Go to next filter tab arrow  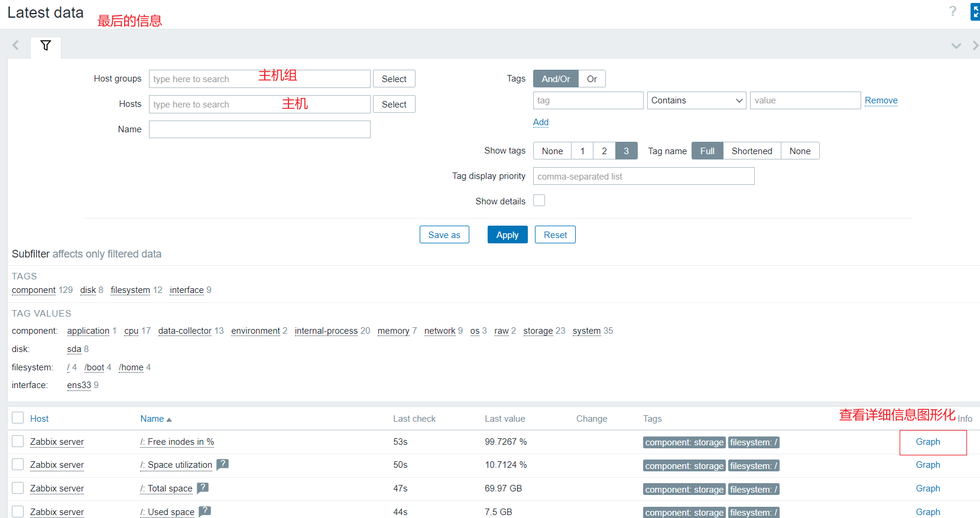975,45
